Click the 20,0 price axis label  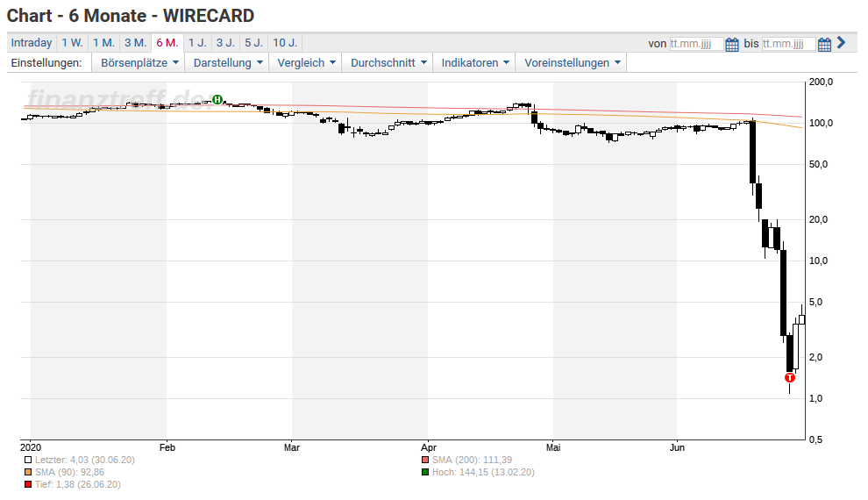(819, 220)
